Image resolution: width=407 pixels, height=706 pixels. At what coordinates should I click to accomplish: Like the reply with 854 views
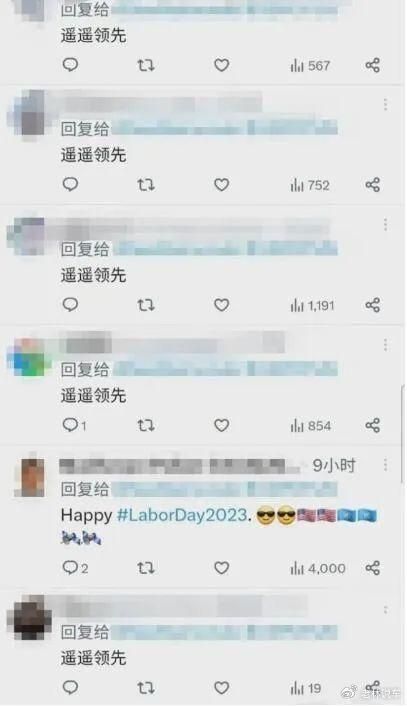coord(221,425)
